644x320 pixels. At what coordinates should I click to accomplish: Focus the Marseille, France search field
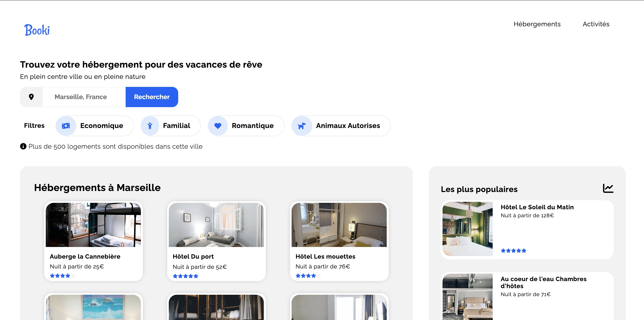pos(84,97)
